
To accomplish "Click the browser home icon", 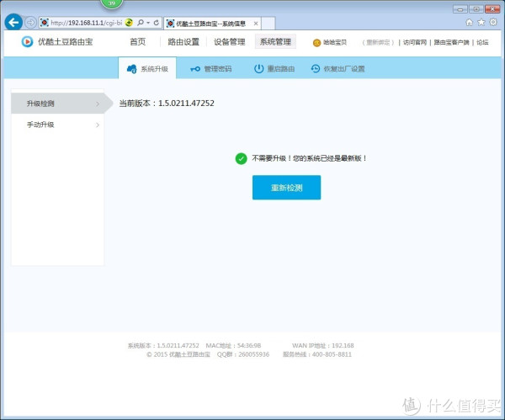I will coord(470,22).
